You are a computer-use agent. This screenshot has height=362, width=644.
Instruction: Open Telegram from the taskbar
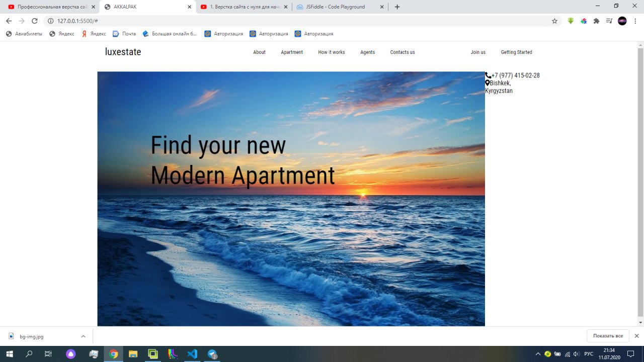coord(212,354)
